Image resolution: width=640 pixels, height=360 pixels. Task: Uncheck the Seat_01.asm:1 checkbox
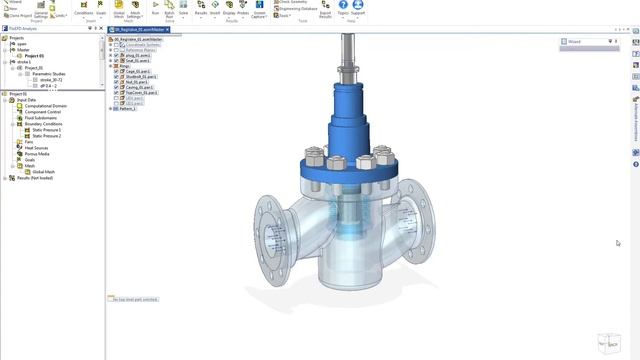116,60
